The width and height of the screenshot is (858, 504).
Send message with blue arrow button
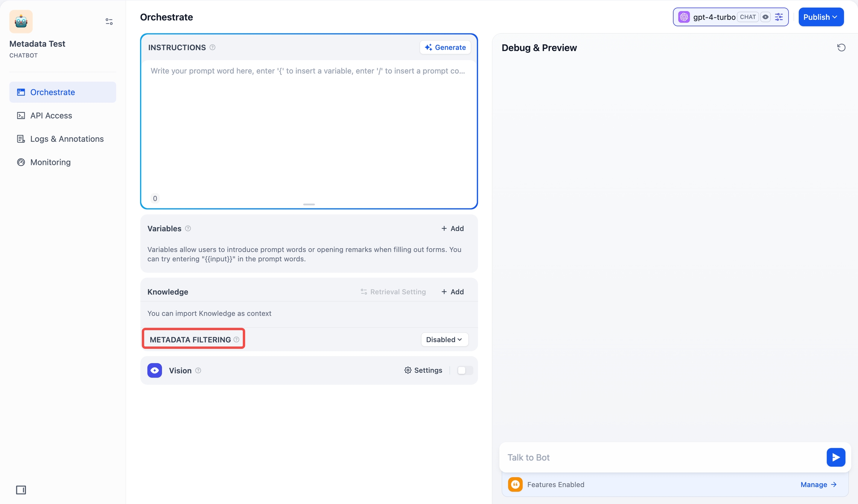pyautogui.click(x=836, y=457)
